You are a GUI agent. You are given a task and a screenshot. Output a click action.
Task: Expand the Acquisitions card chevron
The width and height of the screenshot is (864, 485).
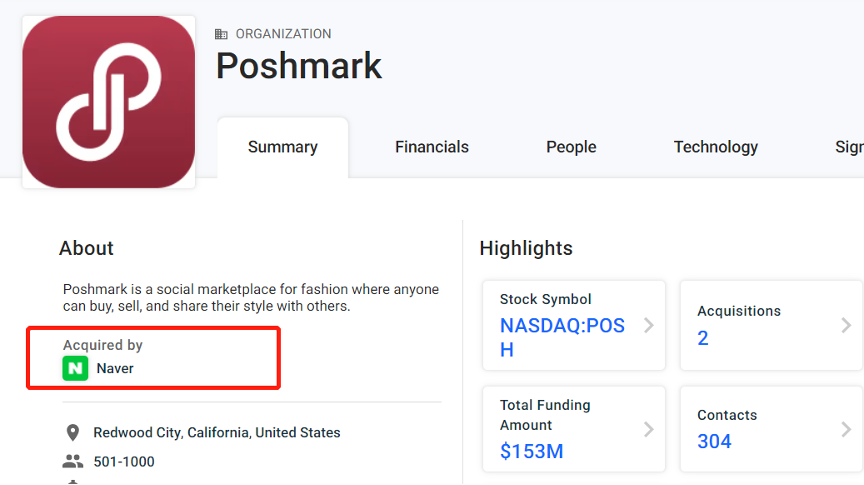point(846,325)
